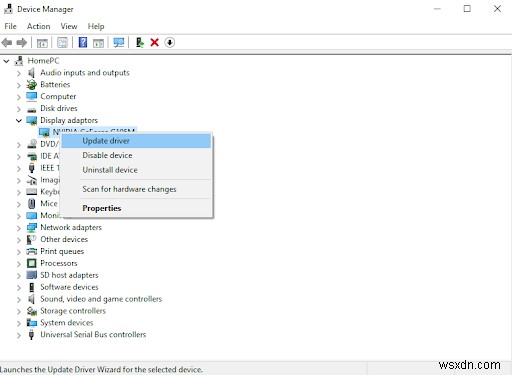Select the System devices label
Viewport: 512px width, 375px height.
pyautogui.click(x=67, y=323)
